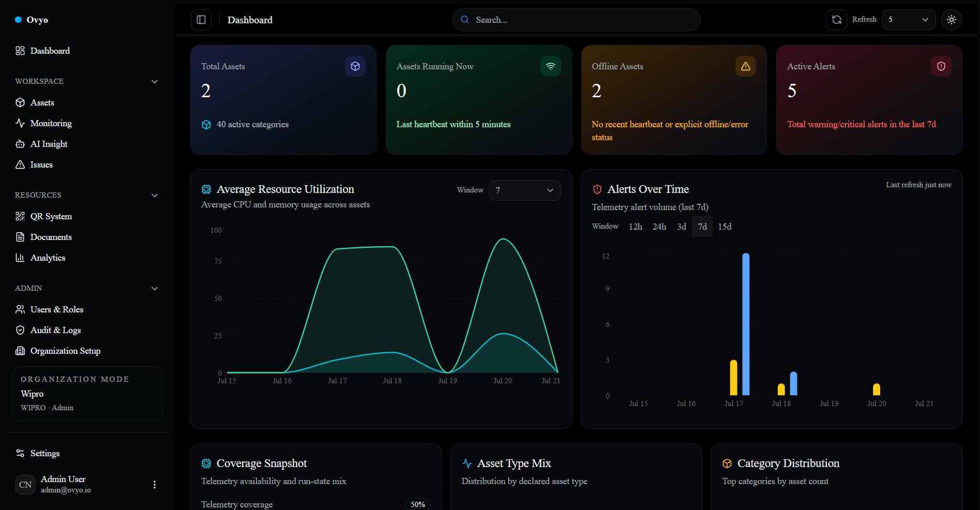Viewport: 980px width, 510px height.
Task: Click the Category Distribution cube icon
Action: tap(727, 463)
